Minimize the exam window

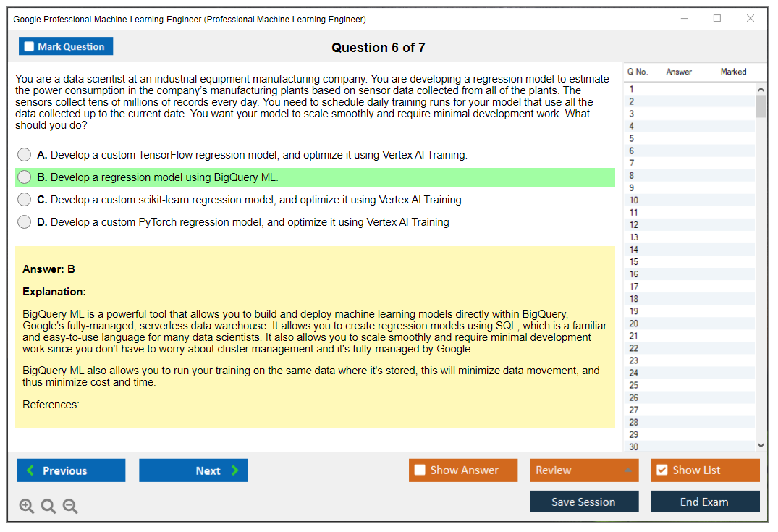[684, 19]
